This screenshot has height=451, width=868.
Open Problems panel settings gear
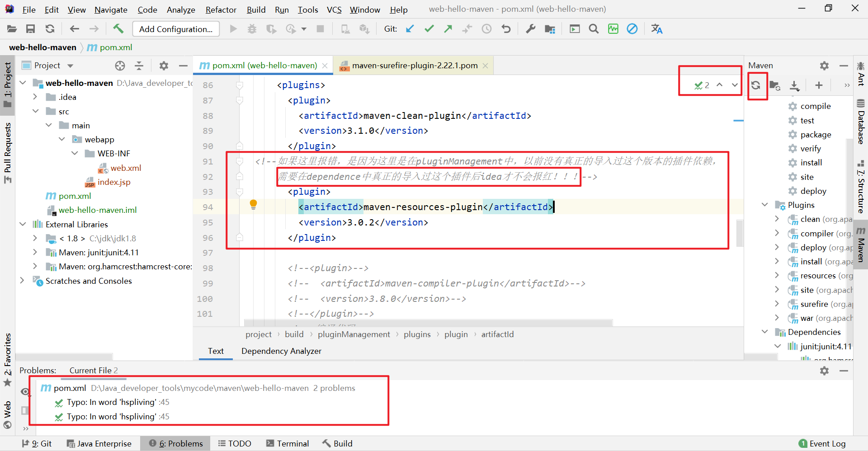[x=825, y=371]
